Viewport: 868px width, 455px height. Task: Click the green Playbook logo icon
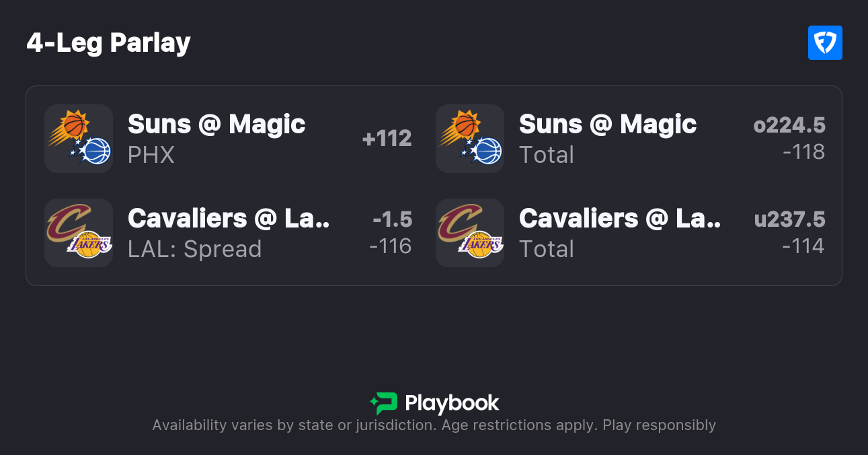pos(384,403)
